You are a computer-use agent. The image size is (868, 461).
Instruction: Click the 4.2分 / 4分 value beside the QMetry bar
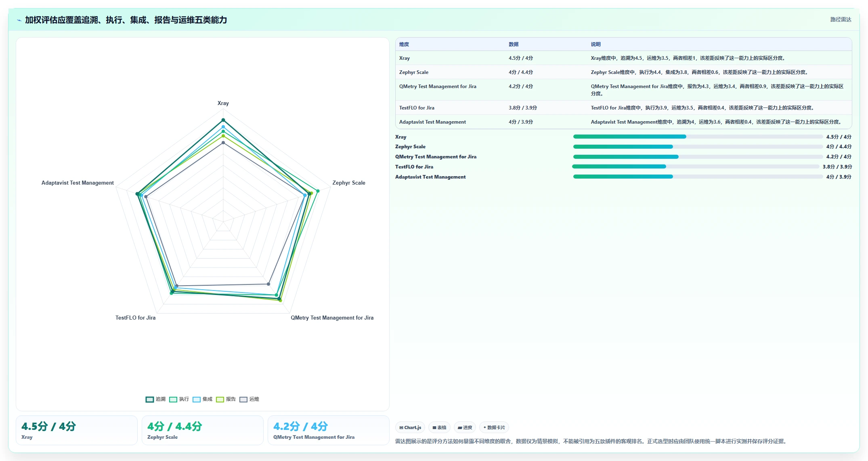(839, 157)
